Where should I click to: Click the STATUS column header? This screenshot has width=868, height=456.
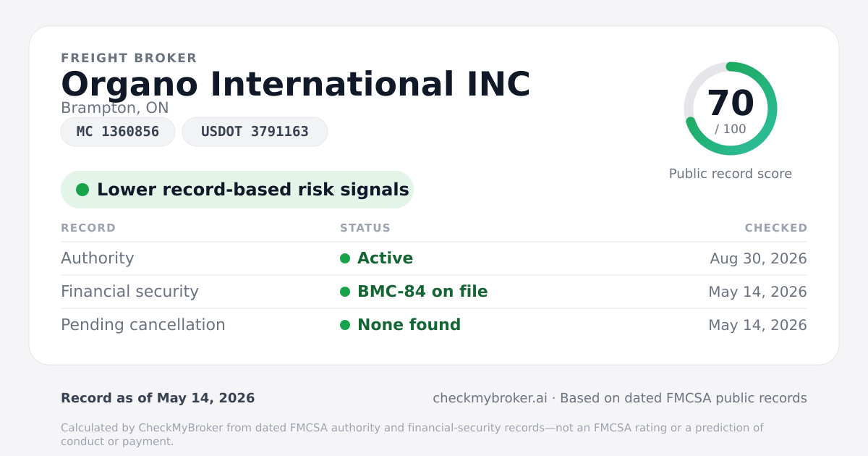[x=365, y=228]
